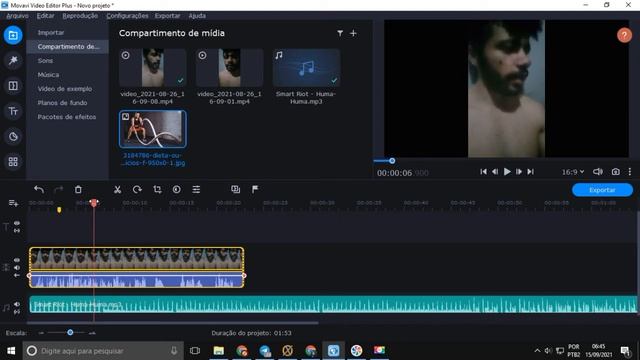This screenshot has height=360, width=640.
Task: Open the Import media tab icon
Action: [x=13, y=36]
